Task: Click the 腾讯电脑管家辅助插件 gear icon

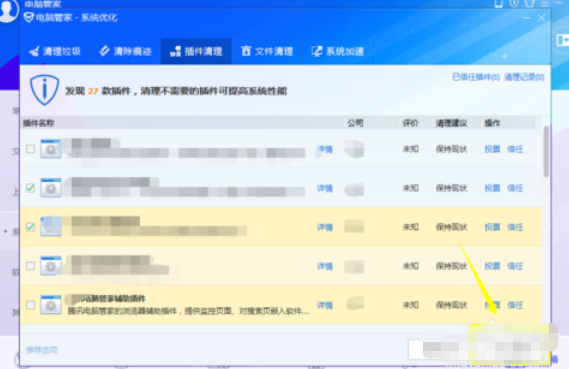Action: coord(51,305)
